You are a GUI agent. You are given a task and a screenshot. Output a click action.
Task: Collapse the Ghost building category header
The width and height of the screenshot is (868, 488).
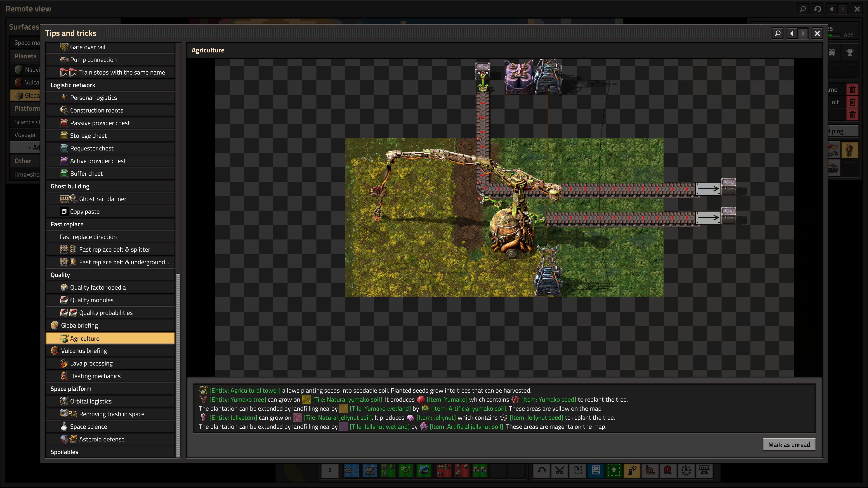tap(110, 186)
